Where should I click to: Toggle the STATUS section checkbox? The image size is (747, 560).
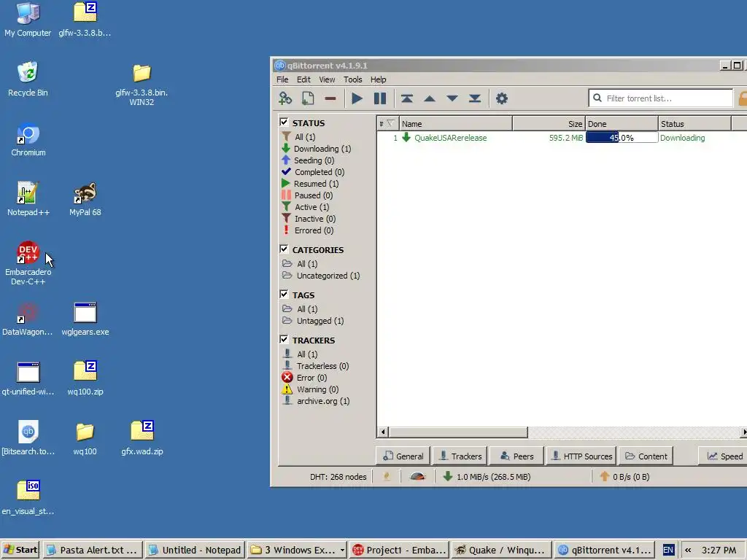284,122
